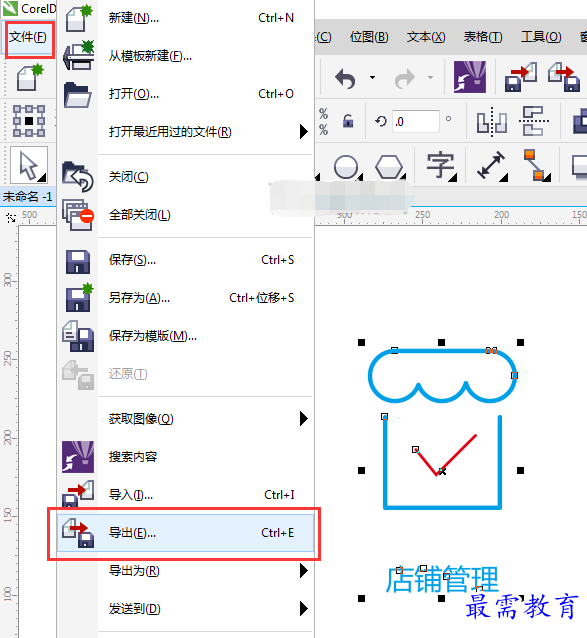
Task: Click the open folder icon beside 打开
Action: (x=78, y=94)
